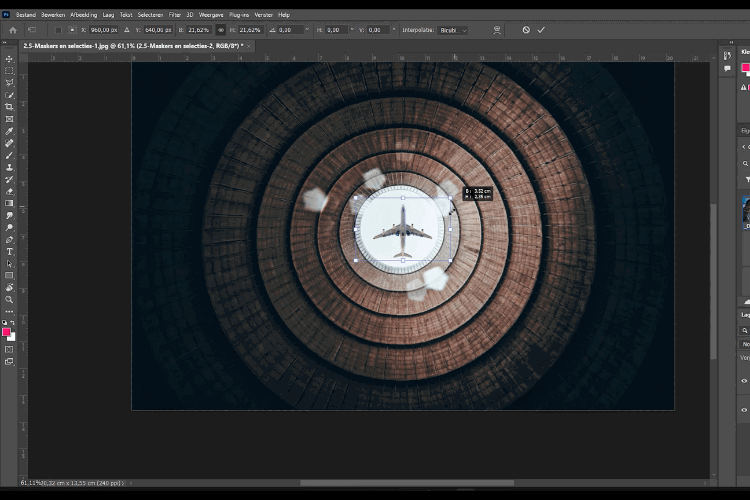Commit the transform with the checkmark
The width and height of the screenshot is (750, 500).
click(x=541, y=30)
